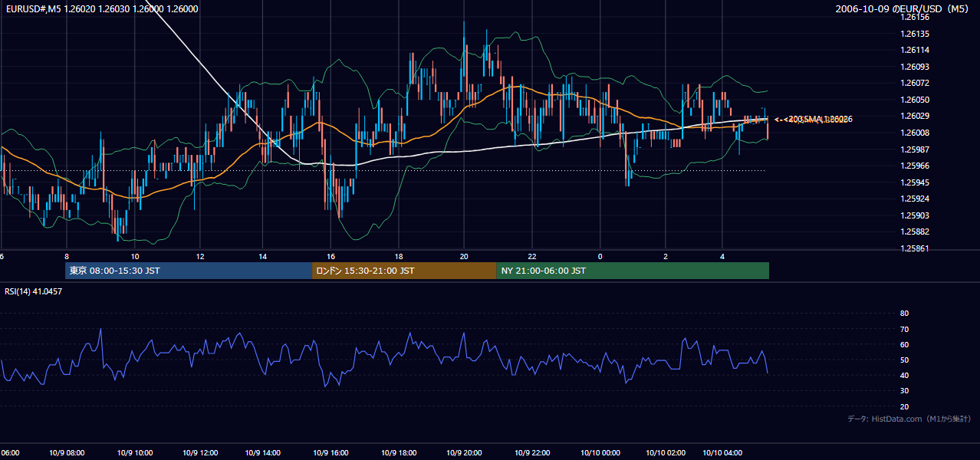Click price axis value 1.26093
The height and width of the screenshot is (460, 980).
pyautogui.click(x=915, y=67)
